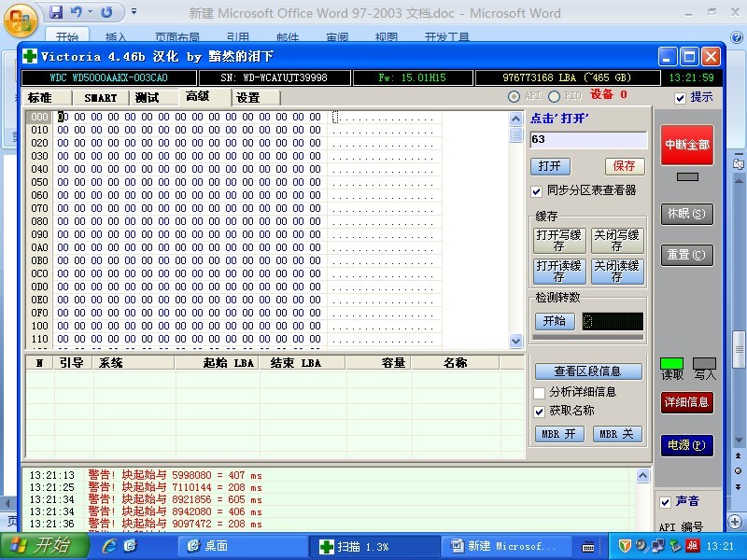Click the sector number input field containing 63

(588, 139)
